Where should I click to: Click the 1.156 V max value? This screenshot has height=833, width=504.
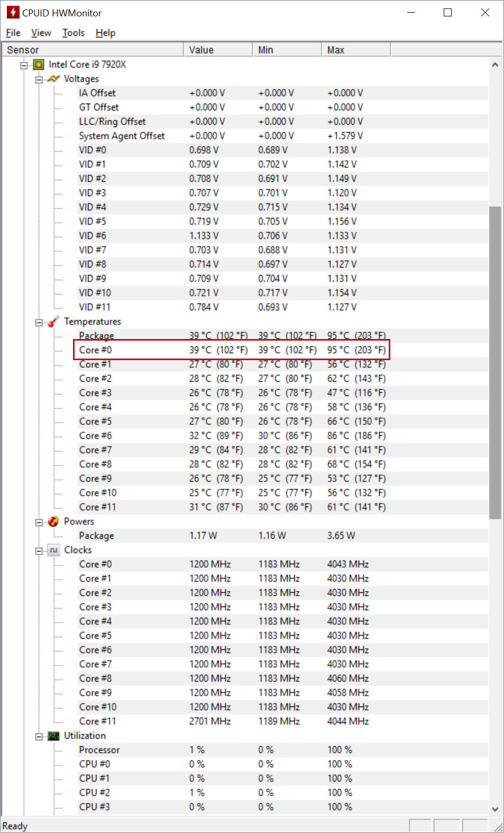point(342,222)
